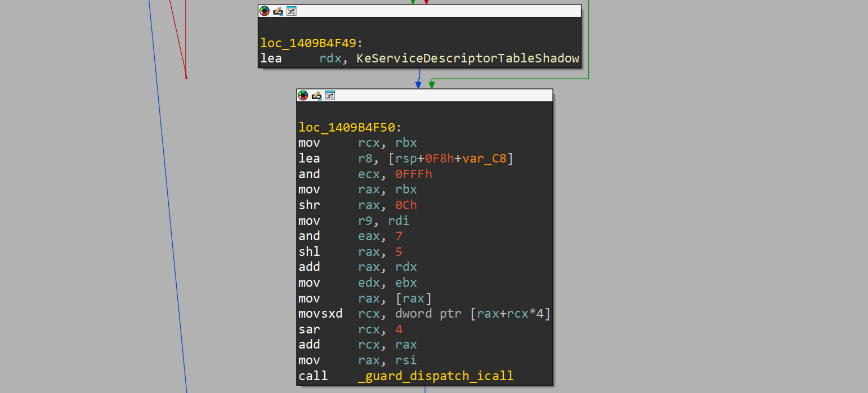Select the 'and ecx, 0FFFh' instruction

pyautogui.click(x=365, y=174)
